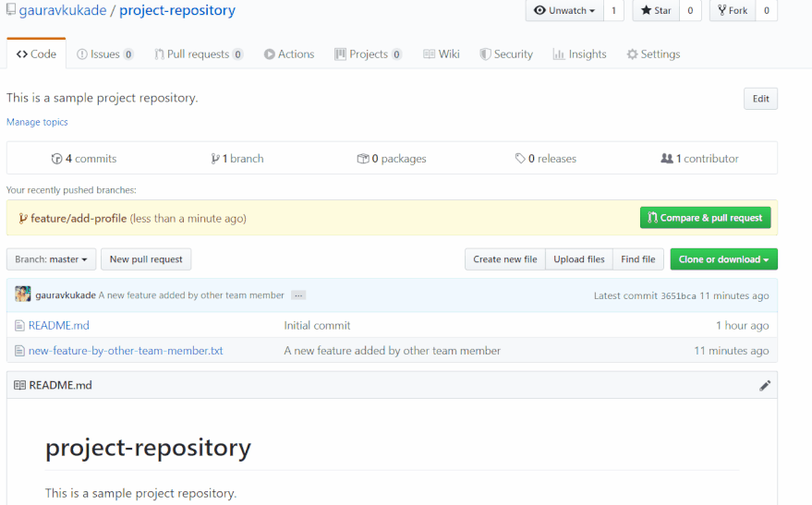Open the Projects tab
This screenshot has height=505, width=812.
(x=369, y=54)
